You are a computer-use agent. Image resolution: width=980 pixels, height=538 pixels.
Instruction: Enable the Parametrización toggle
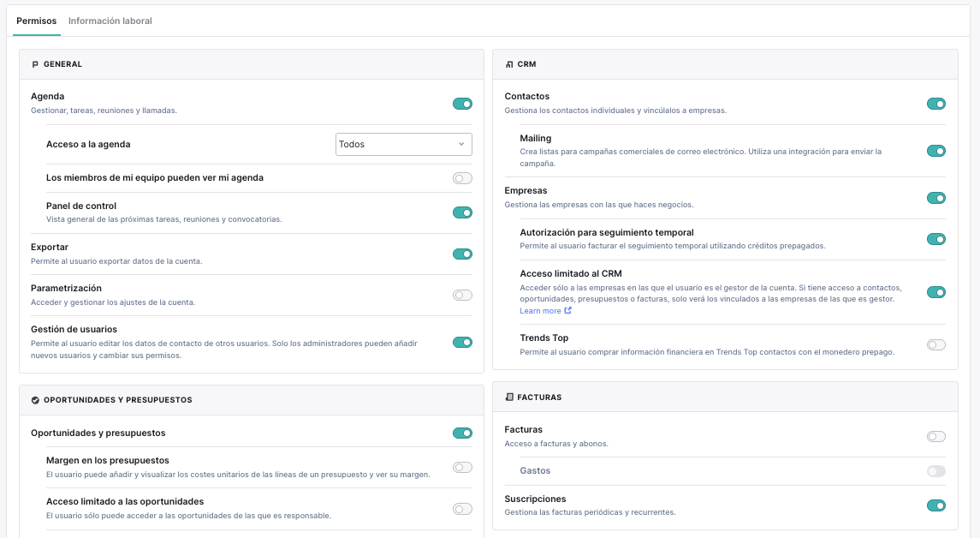coord(462,296)
